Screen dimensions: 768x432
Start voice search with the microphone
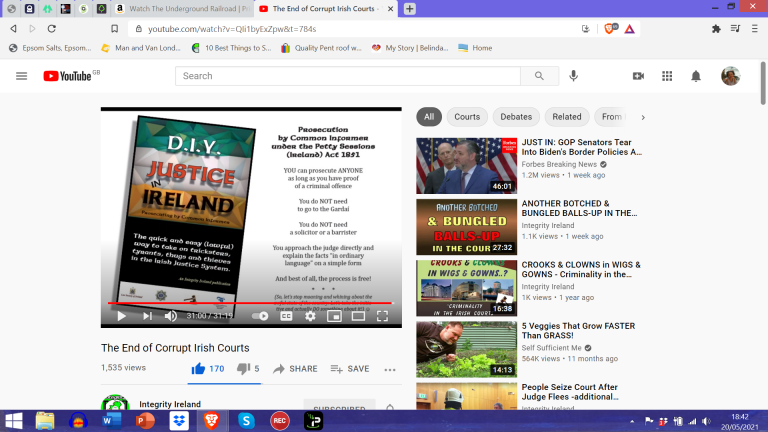click(x=574, y=76)
